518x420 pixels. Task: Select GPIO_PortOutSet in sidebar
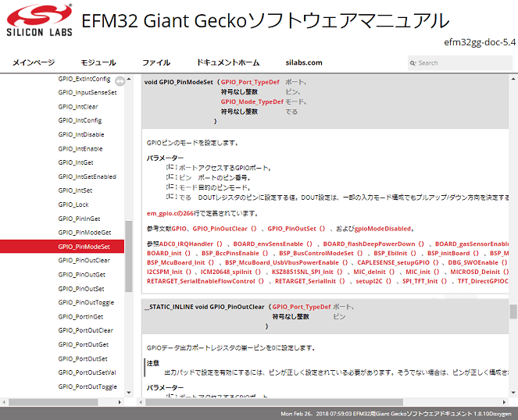click(83, 358)
